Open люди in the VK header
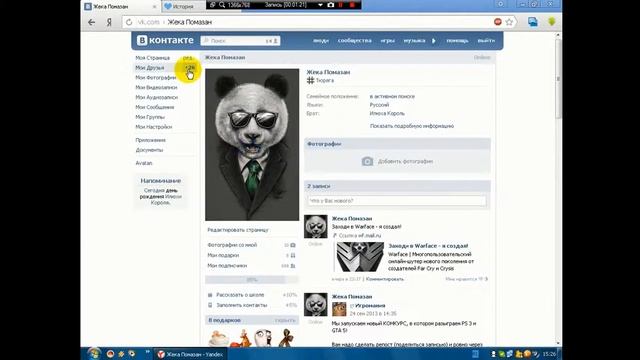Viewport: 640px width, 360px height. pyautogui.click(x=321, y=40)
